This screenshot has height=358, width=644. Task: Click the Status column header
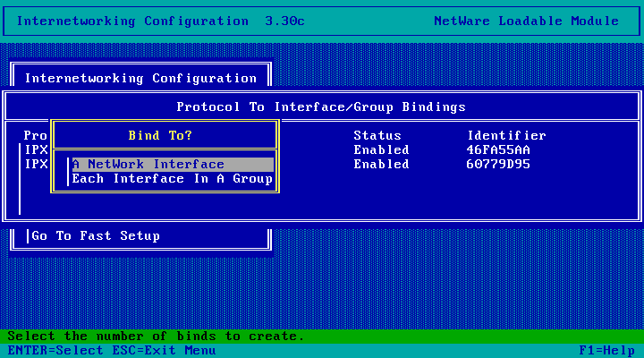[x=377, y=136]
